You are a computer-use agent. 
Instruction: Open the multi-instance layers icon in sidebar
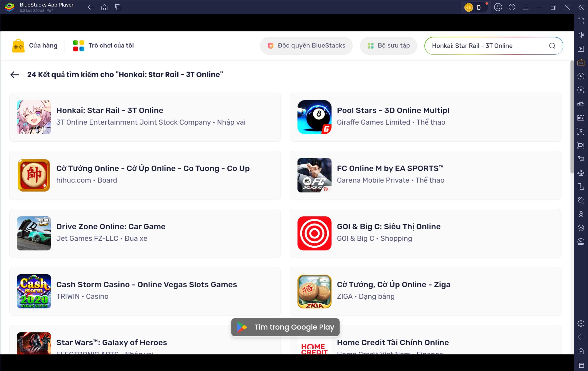pyautogui.click(x=581, y=228)
